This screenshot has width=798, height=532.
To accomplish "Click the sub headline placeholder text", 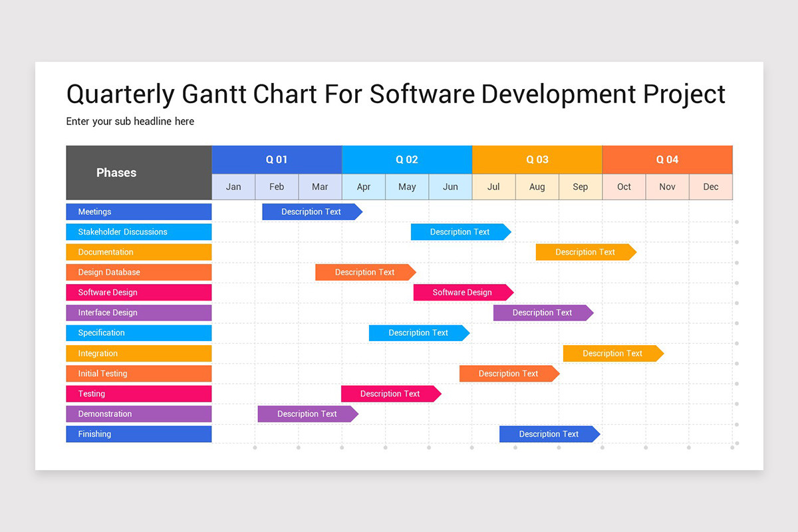I will click(x=130, y=121).
